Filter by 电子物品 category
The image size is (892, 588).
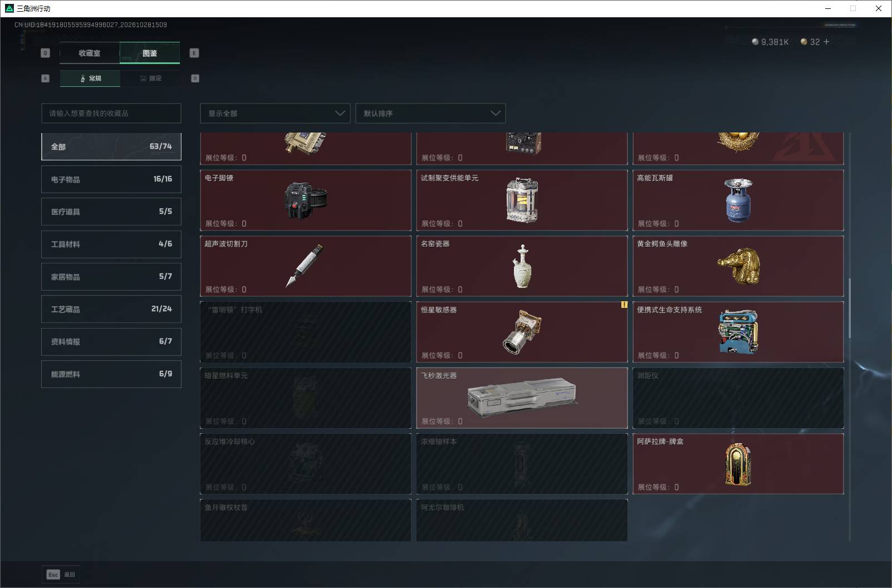pos(111,179)
